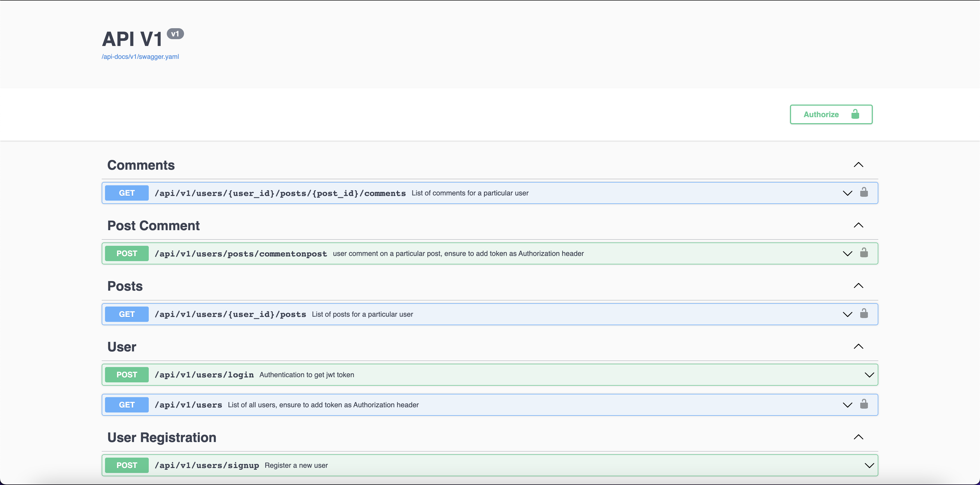
Task: Click the v1 version badge
Action: coord(175,34)
